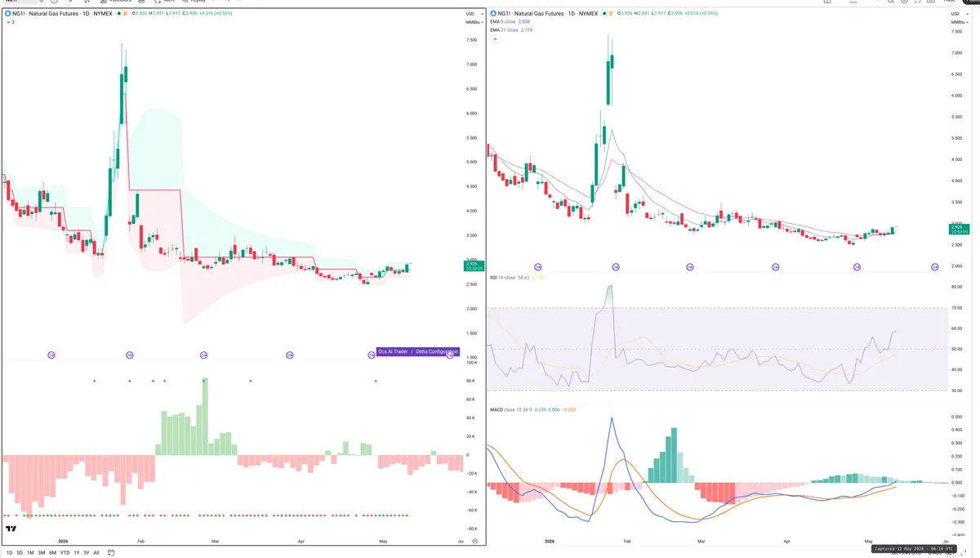Click 0.500 on the MACD axis
The image size is (980, 558).
pos(956,417)
